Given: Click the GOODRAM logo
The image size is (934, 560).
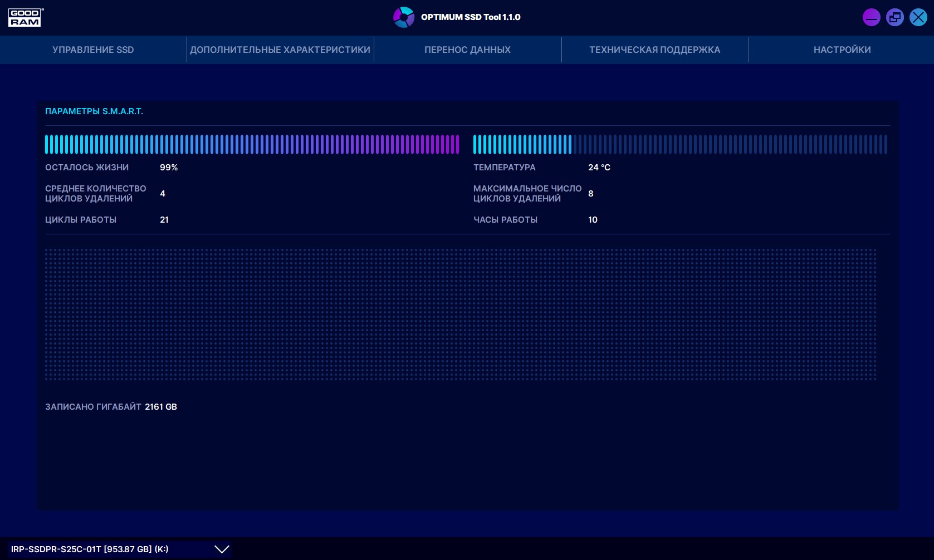Looking at the screenshot, I should pyautogui.click(x=25, y=17).
